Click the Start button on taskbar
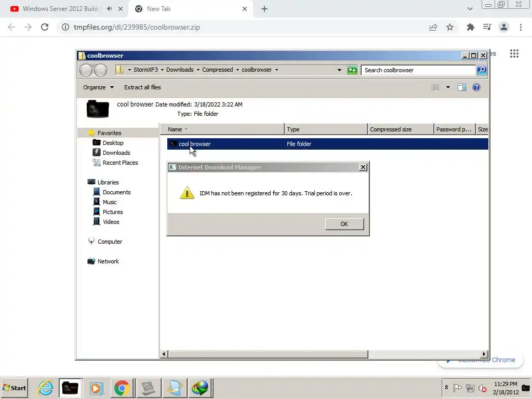Image resolution: width=532 pixels, height=399 pixels. (x=14, y=388)
